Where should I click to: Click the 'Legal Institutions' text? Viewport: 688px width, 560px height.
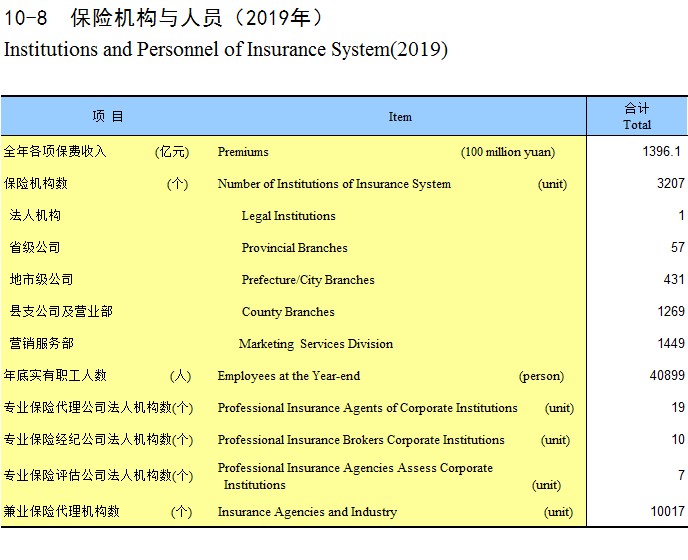point(288,216)
